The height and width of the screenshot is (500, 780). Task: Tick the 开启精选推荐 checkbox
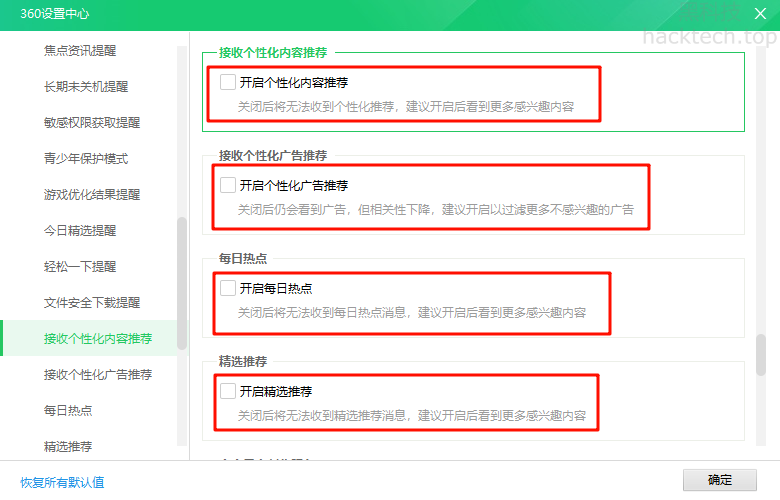[228, 391]
